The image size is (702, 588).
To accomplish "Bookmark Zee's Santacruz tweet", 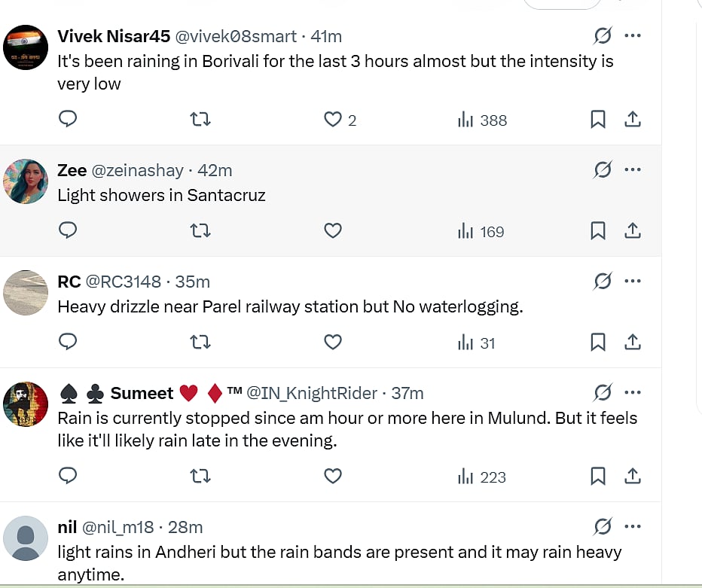I will click(x=597, y=230).
